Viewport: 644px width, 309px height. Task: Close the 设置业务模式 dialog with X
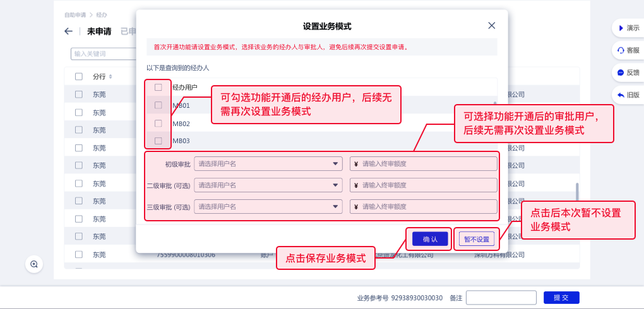coord(492,25)
